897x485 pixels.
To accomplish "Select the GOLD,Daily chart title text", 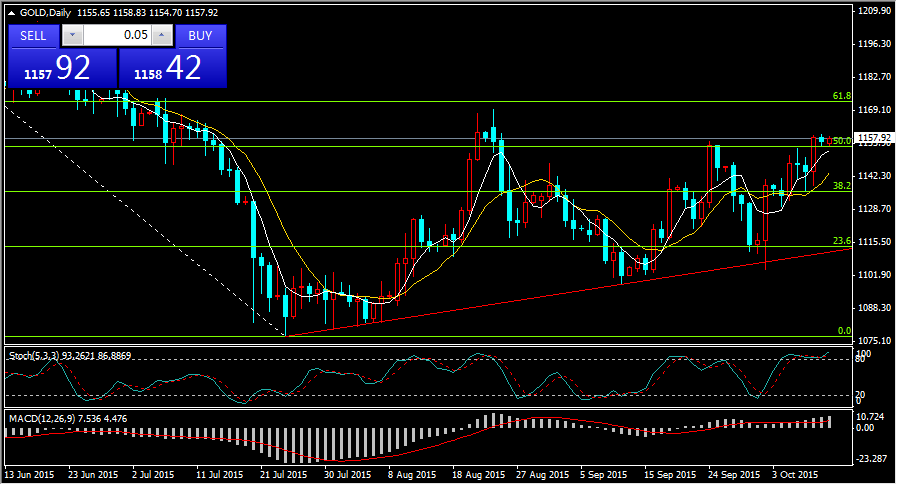I will [x=46, y=10].
